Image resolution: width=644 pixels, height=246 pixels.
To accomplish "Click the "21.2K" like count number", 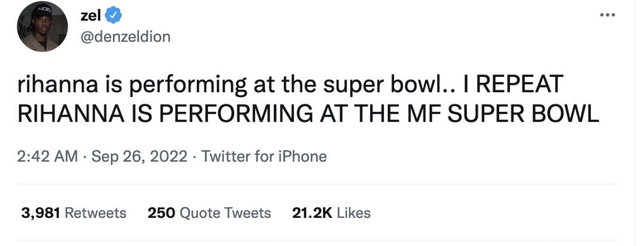I will (x=312, y=213).
